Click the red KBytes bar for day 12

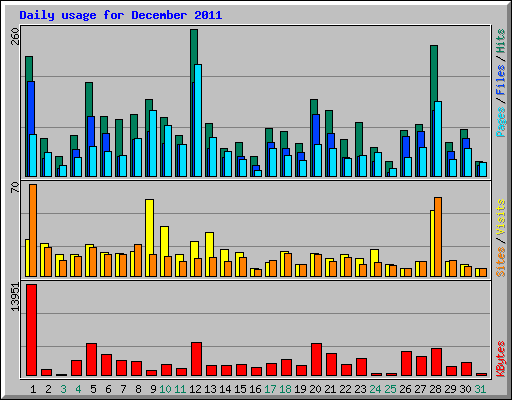tap(197, 359)
